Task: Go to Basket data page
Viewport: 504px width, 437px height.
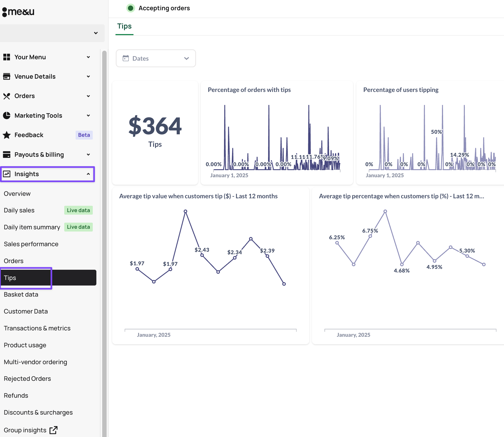Action: click(x=21, y=294)
